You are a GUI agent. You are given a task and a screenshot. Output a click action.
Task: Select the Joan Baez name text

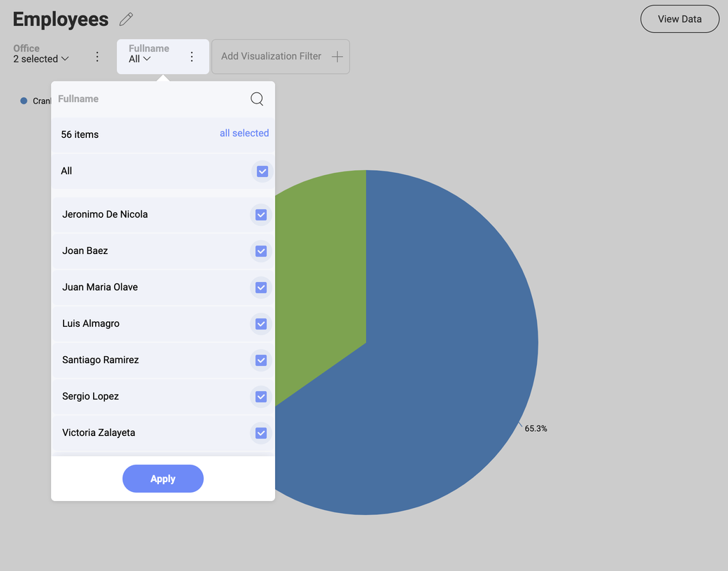click(85, 251)
